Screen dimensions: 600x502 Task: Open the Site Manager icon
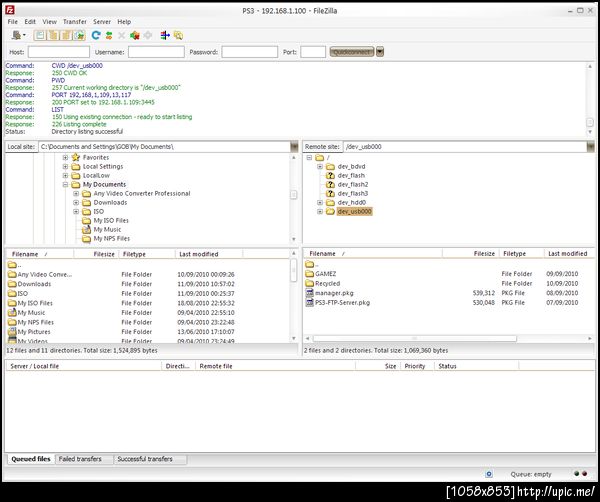17,35
